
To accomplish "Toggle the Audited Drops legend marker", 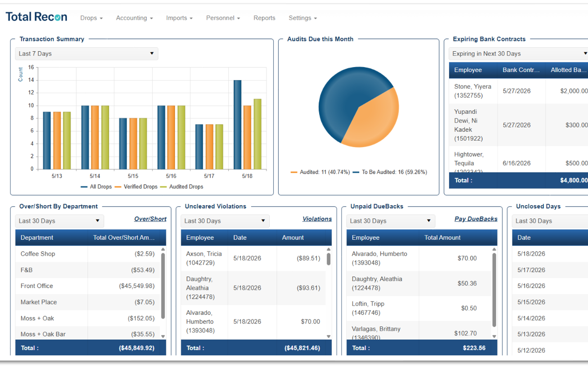I will (x=164, y=187).
